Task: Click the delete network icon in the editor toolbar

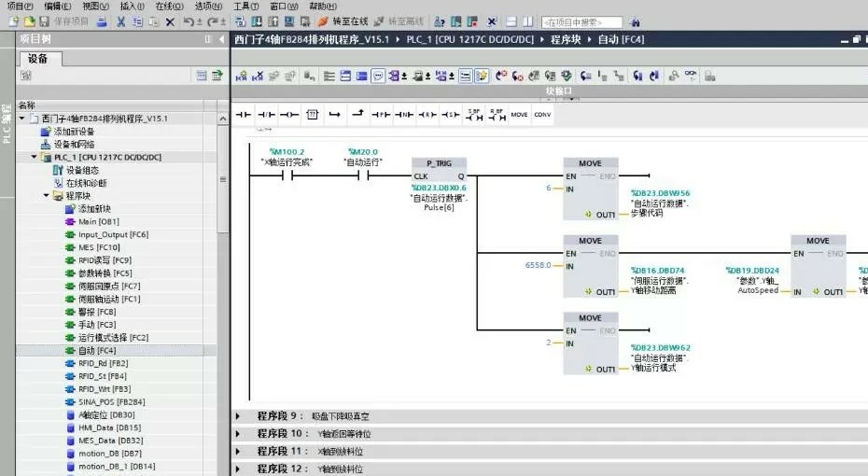Action: [x=258, y=77]
